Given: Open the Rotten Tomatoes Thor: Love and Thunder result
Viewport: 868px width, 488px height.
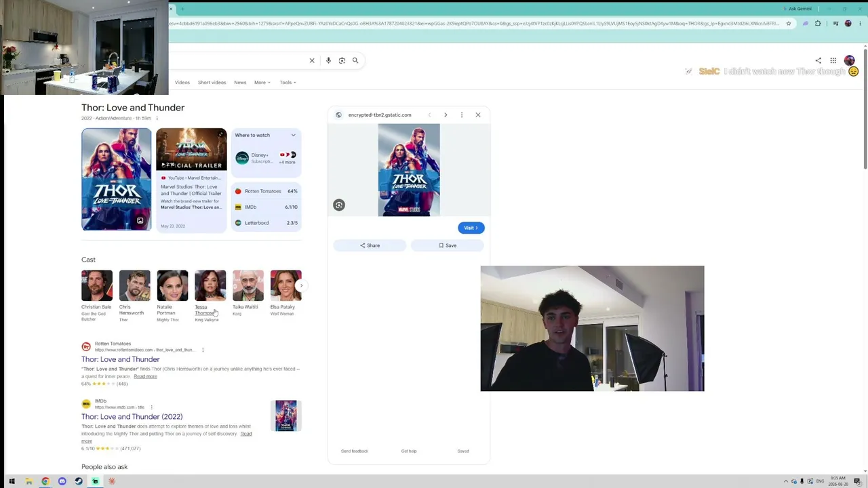Looking at the screenshot, I should tap(121, 360).
